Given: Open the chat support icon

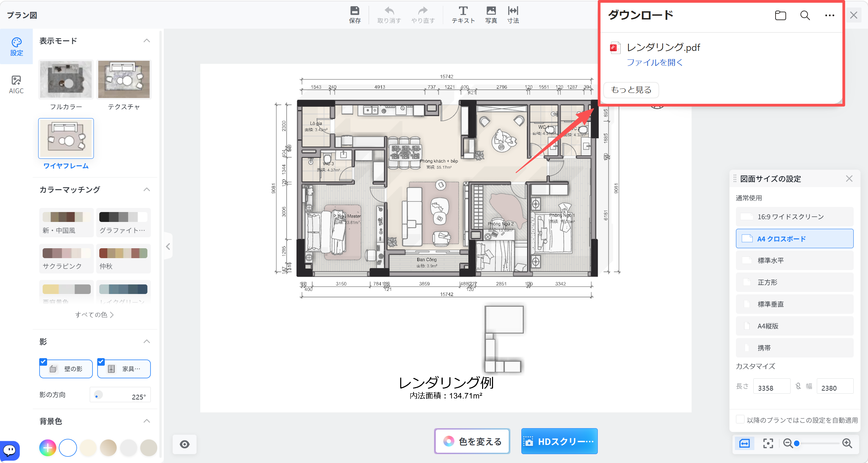Looking at the screenshot, I should pos(10,451).
